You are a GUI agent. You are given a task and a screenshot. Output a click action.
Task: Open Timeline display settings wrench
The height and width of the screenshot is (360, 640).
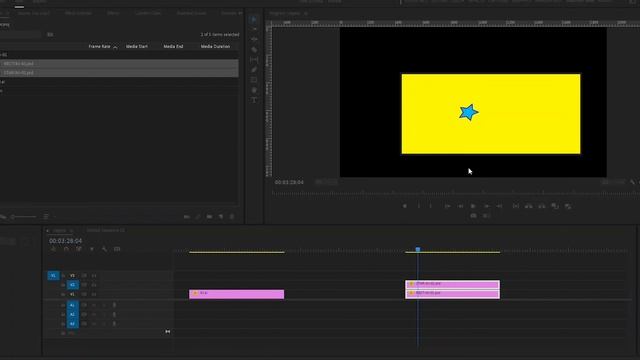coord(104,249)
